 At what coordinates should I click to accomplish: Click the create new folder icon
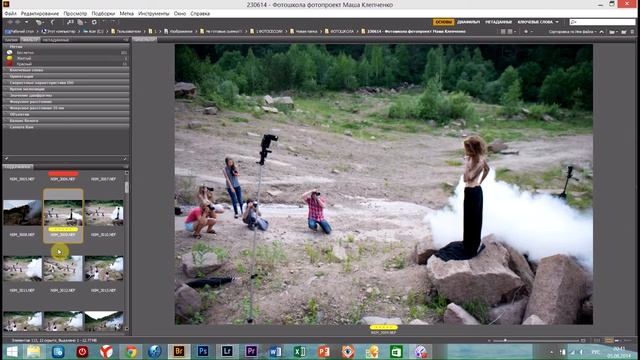point(624,31)
